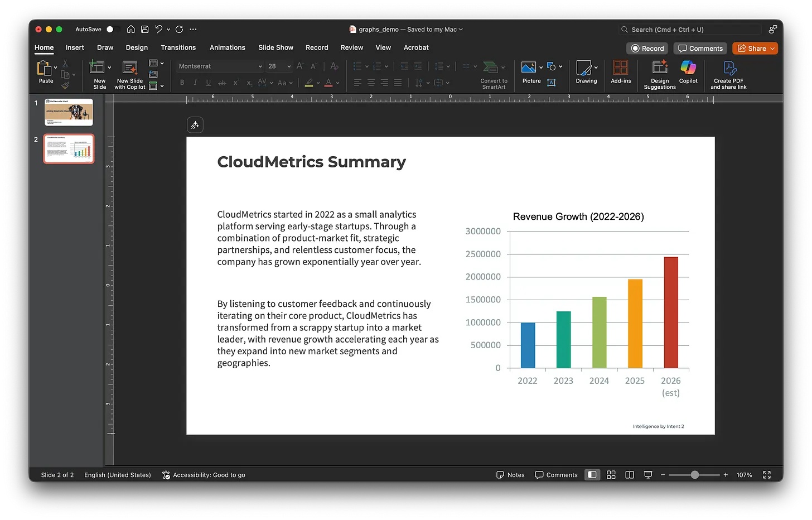Switch to the Slide Show tab
The width and height of the screenshot is (812, 520).
coord(275,47)
